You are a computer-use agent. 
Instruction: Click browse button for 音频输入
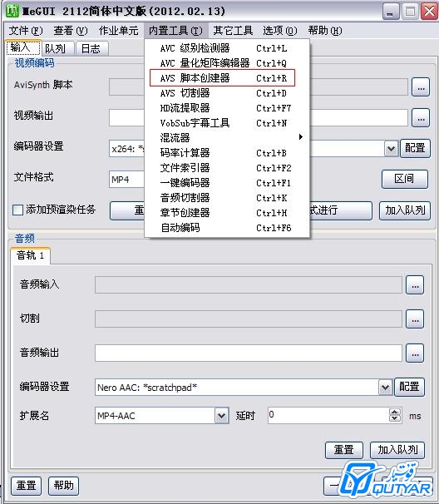(x=415, y=284)
